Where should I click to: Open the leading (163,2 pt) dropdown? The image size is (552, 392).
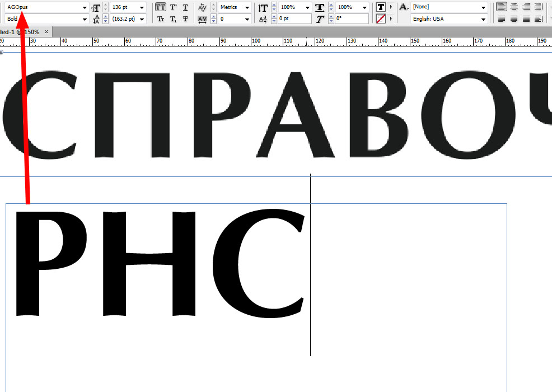tap(142, 20)
